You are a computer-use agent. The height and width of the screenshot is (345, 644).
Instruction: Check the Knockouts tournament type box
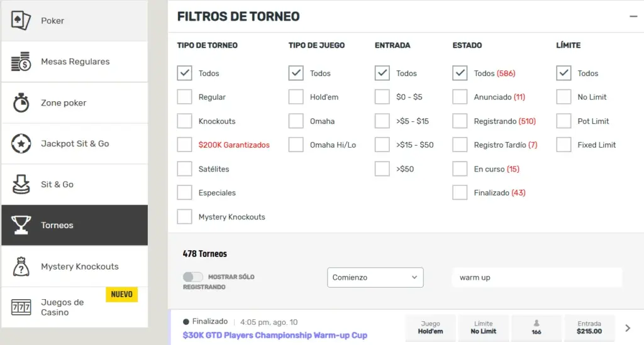(x=184, y=121)
